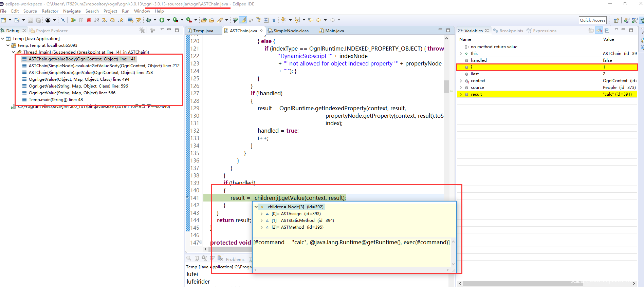Click the Step Over icon

coord(112,20)
